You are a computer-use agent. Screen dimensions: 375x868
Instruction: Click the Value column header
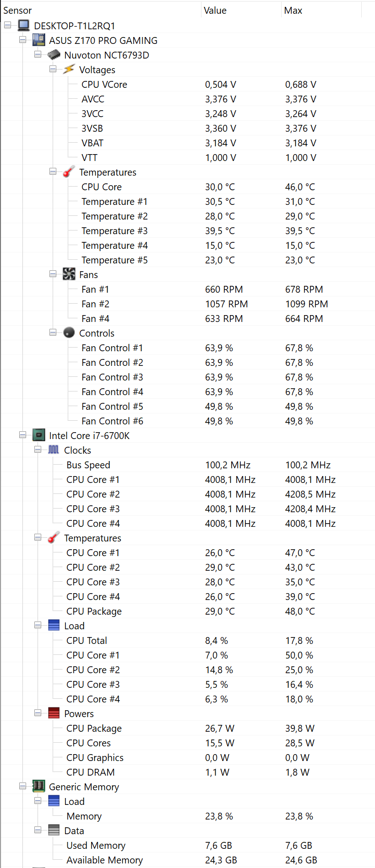(241, 11)
